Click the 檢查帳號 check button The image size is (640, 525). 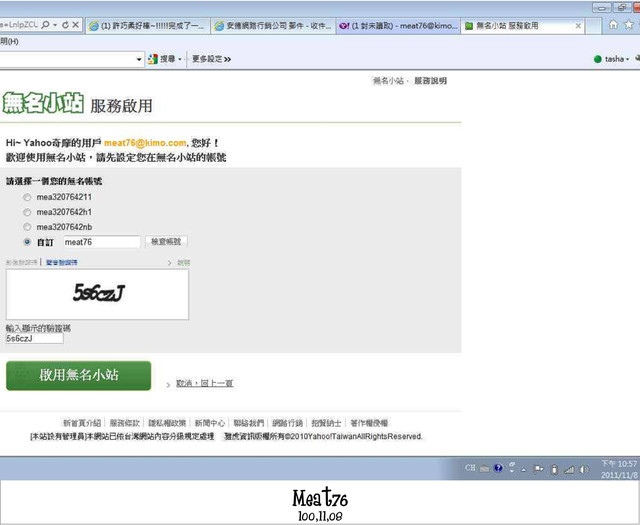click(x=166, y=242)
